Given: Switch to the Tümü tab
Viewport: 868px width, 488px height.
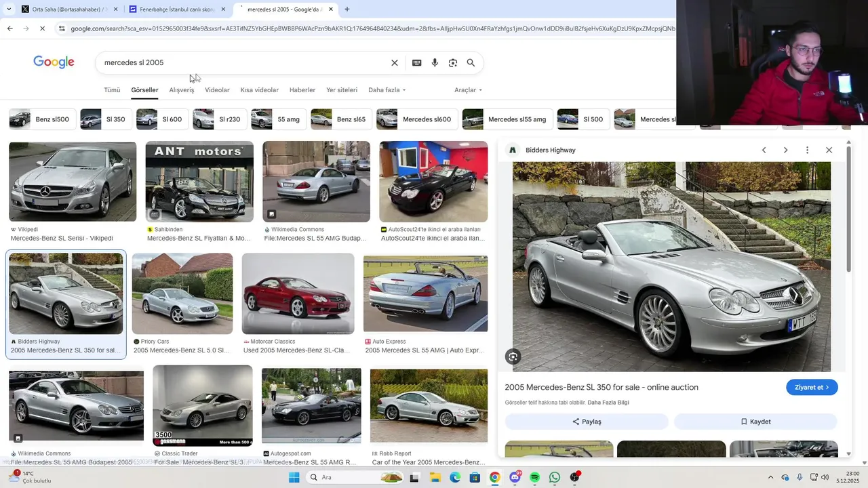Looking at the screenshot, I should tap(112, 89).
